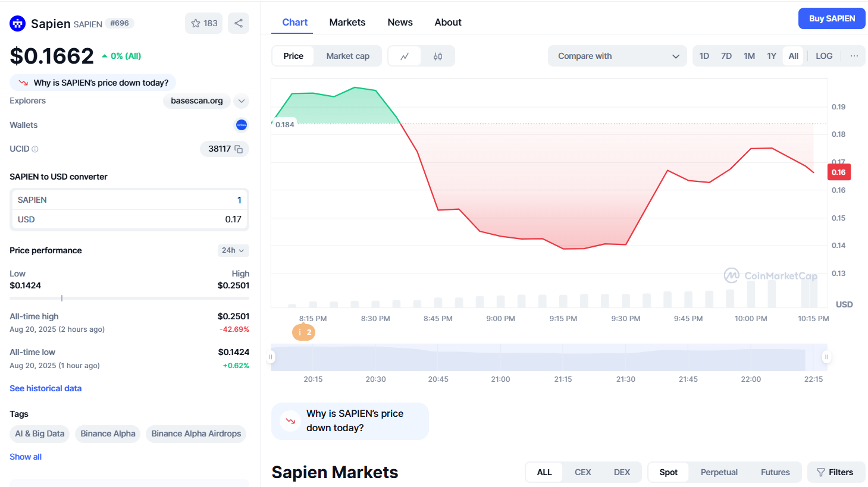Open Why is SAPIEN's price down banner

click(x=93, y=83)
